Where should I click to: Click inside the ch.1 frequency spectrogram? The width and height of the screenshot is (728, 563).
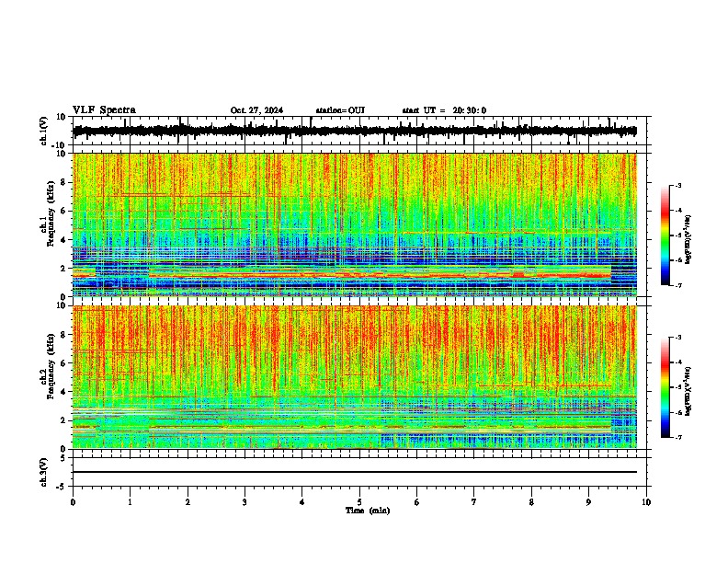pyautogui.click(x=355, y=224)
